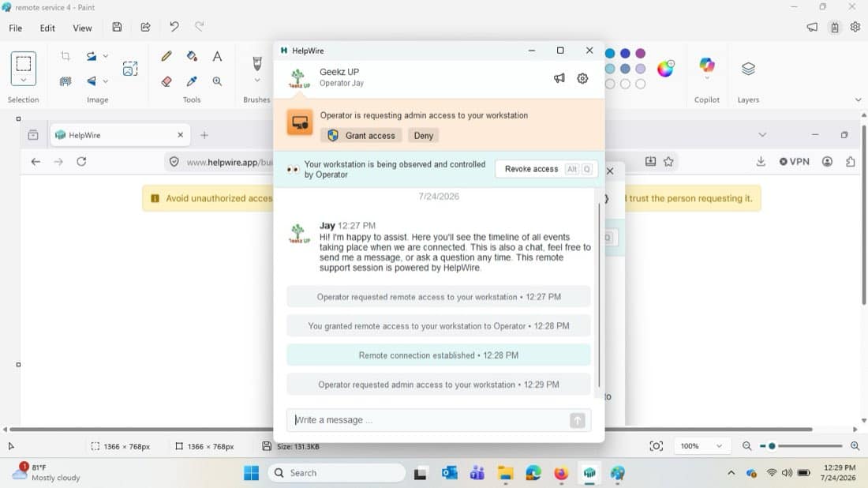Expand the Rotate dropdown arrow

[105, 56]
